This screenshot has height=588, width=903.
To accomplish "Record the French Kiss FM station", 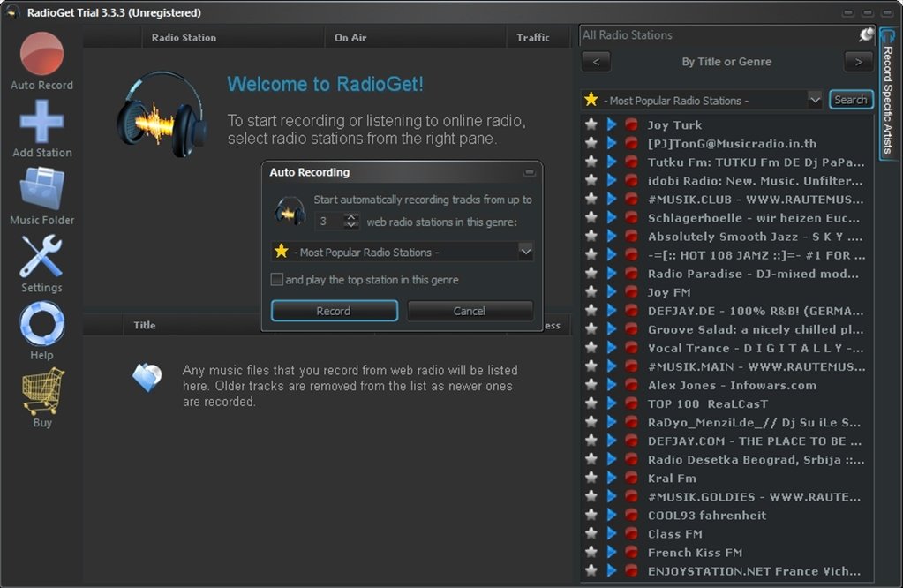I will pos(631,552).
